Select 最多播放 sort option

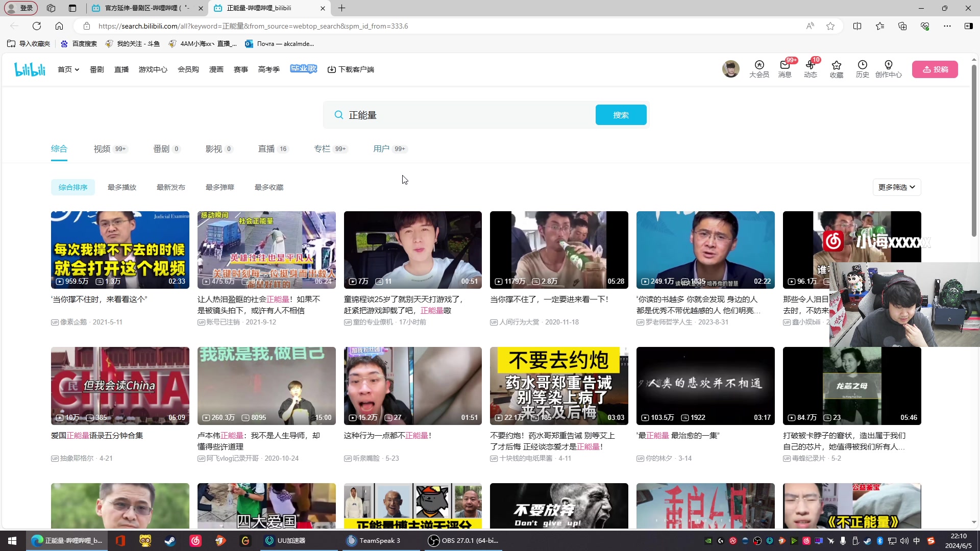point(122,187)
